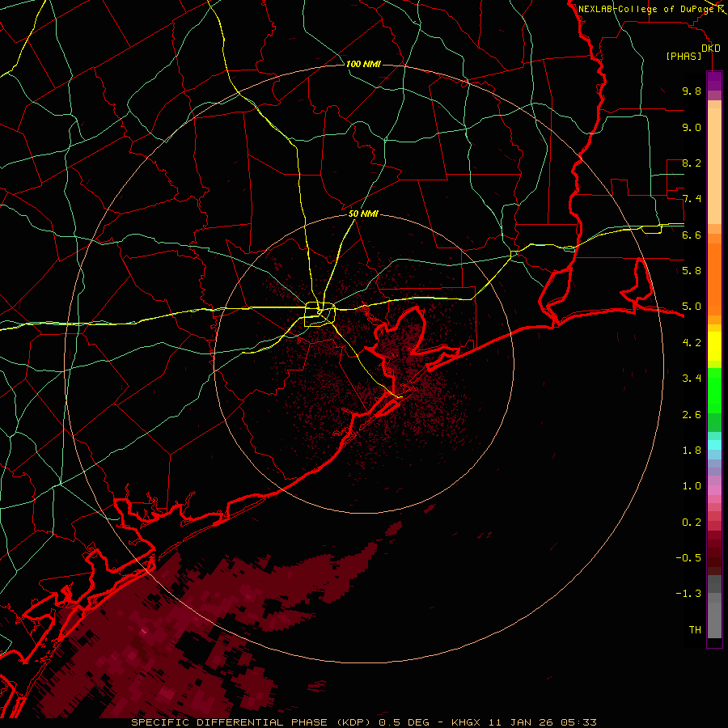Click the [PHAS] units label
The width and height of the screenshot is (728, 728).
coord(684,57)
